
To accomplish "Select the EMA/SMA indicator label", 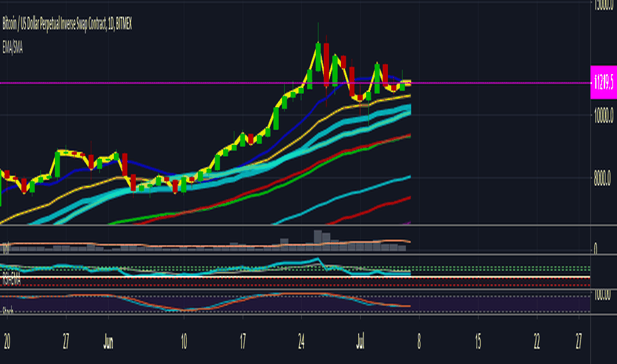I will coord(13,48).
